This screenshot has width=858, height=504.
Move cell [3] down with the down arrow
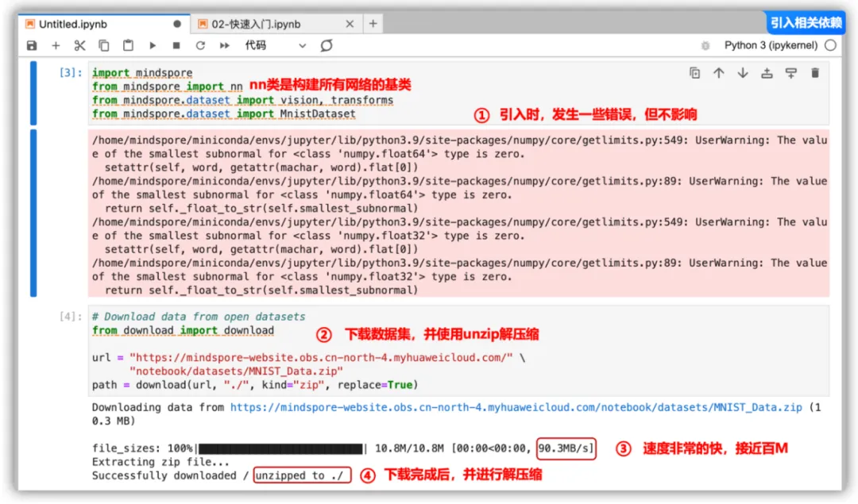click(743, 73)
